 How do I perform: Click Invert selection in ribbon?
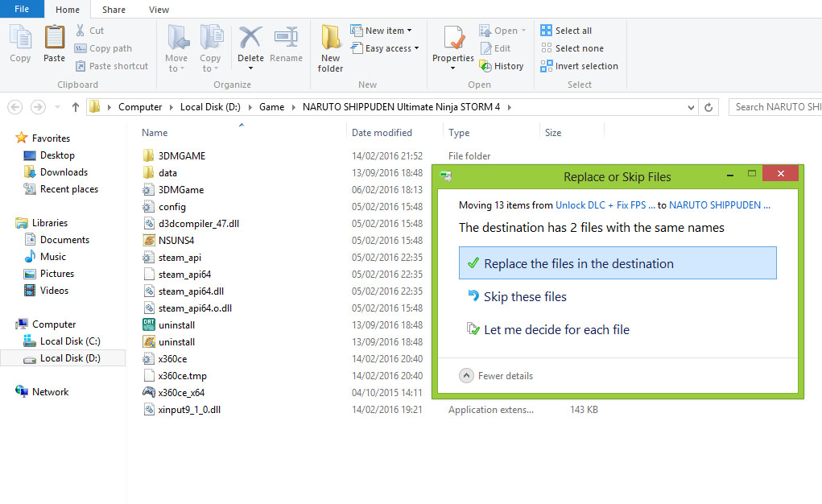(x=580, y=66)
